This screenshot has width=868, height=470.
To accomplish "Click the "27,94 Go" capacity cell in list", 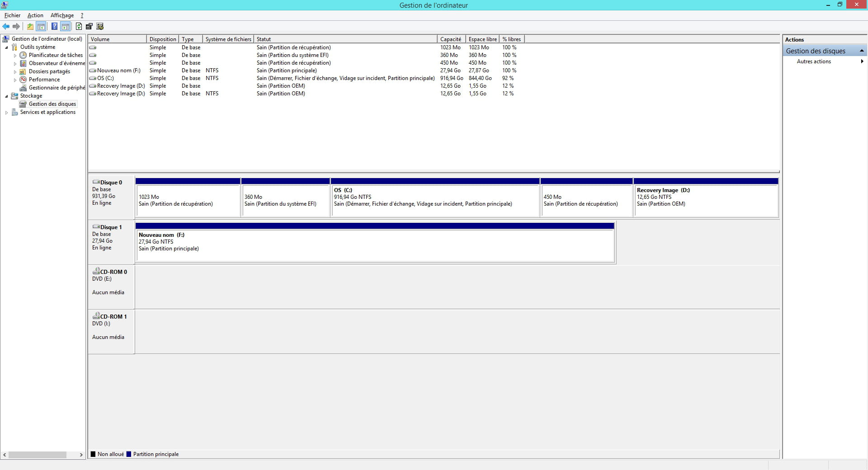I will (450, 70).
